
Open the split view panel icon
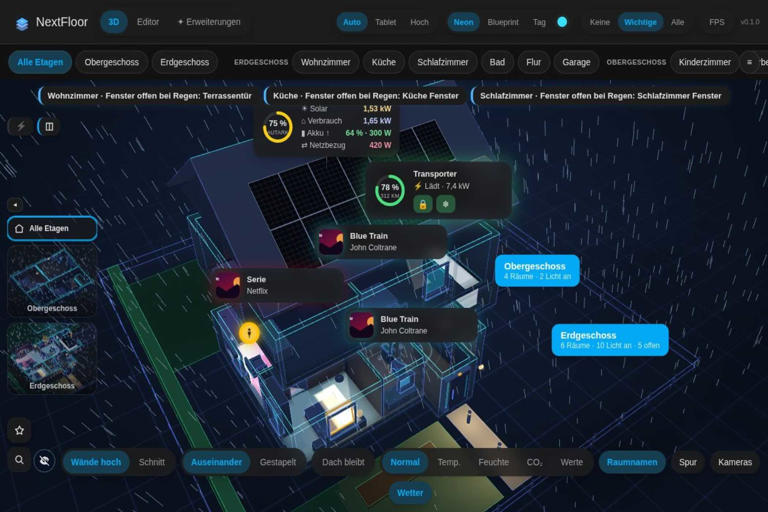click(x=49, y=126)
